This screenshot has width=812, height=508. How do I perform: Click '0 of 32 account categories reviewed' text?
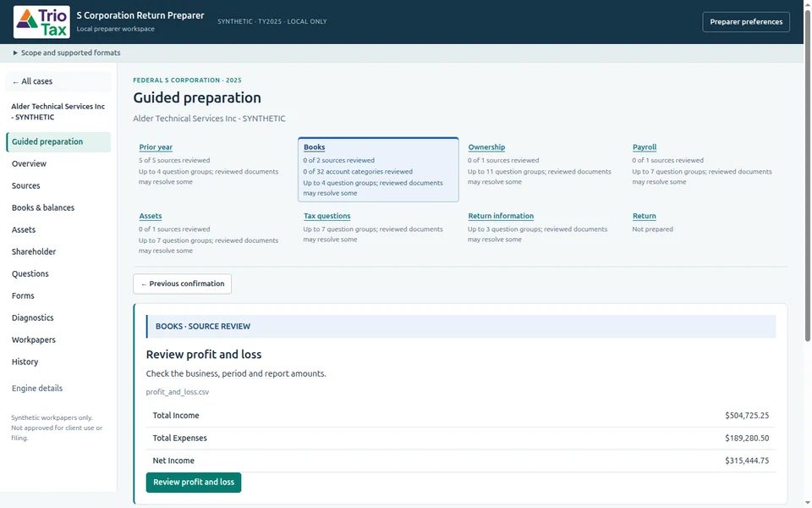(x=358, y=172)
